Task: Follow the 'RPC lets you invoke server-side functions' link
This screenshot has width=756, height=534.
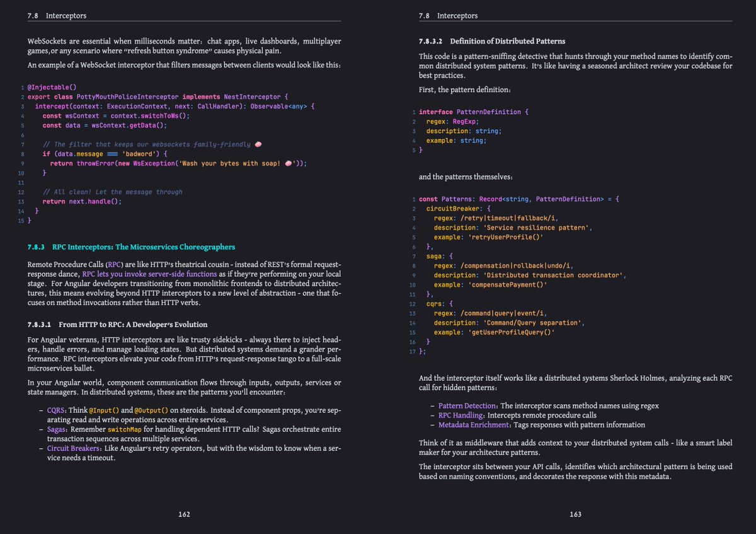Action: click(x=149, y=274)
